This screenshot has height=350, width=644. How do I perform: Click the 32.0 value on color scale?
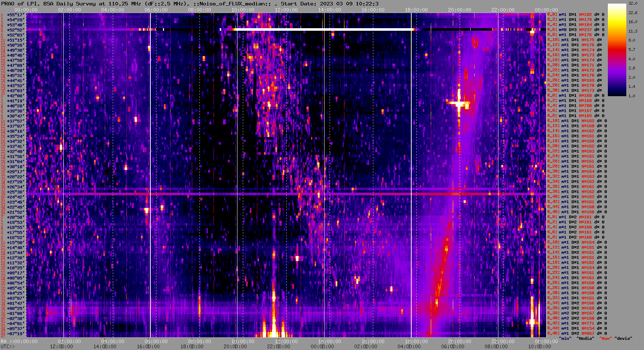[x=633, y=3]
